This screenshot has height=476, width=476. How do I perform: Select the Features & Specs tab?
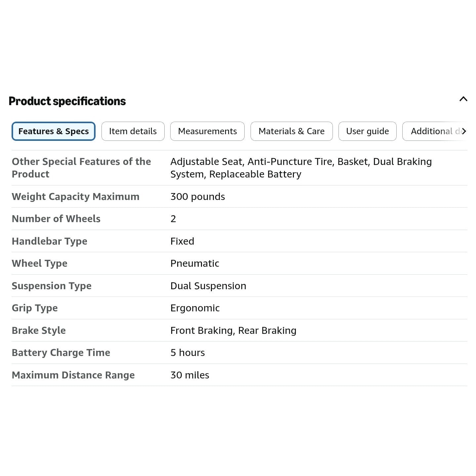click(54, 131)
